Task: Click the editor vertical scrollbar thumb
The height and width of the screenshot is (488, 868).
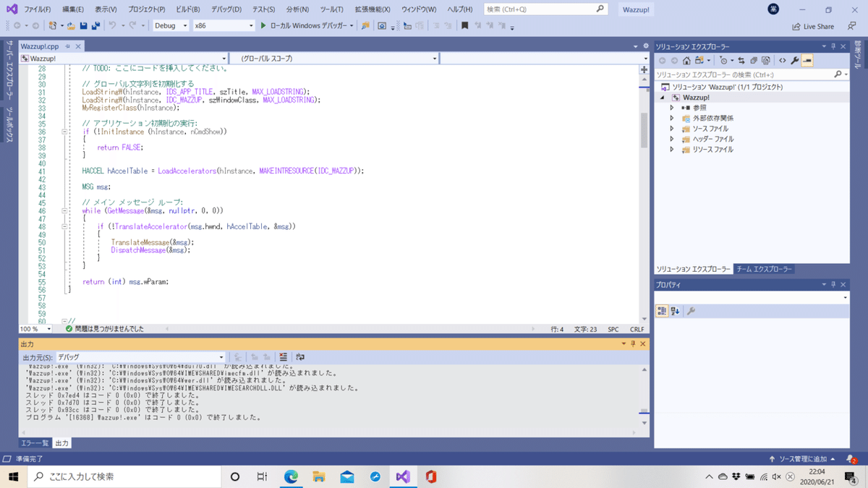Action: pos(644,130)
